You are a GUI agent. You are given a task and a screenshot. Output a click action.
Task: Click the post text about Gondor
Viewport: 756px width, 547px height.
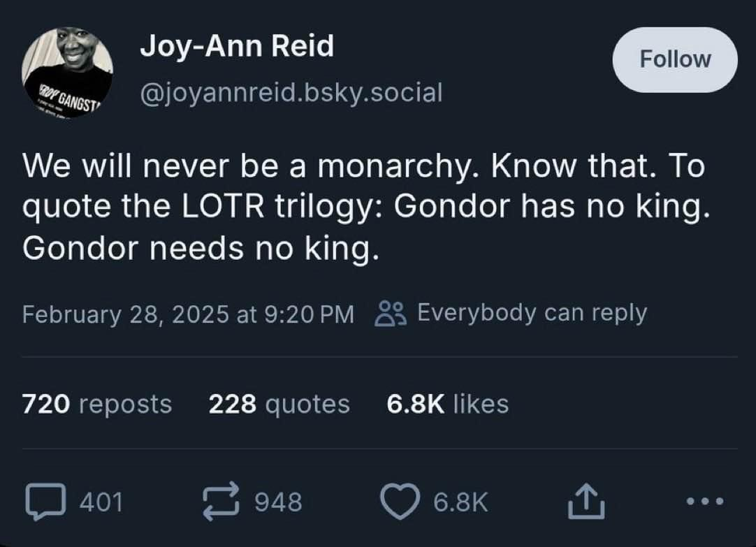[366, 207]
